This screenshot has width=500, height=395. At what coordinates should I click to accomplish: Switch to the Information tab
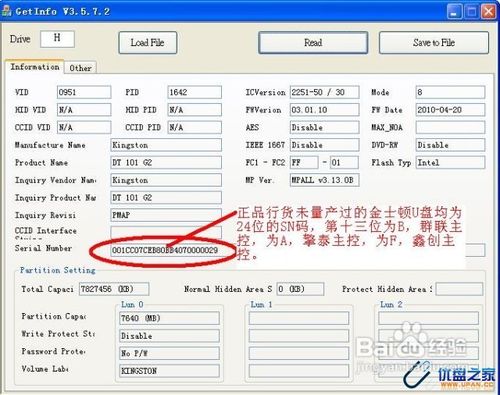(35, 67)
